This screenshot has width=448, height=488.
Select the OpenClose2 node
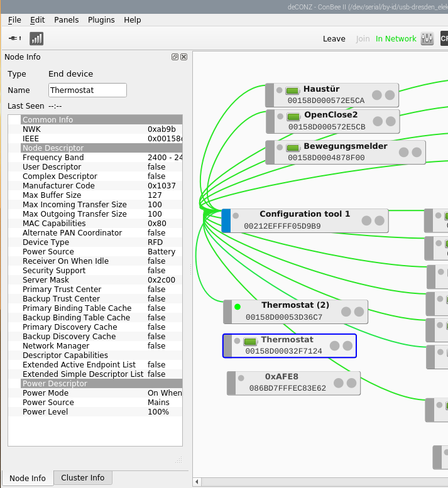(333, 121)
